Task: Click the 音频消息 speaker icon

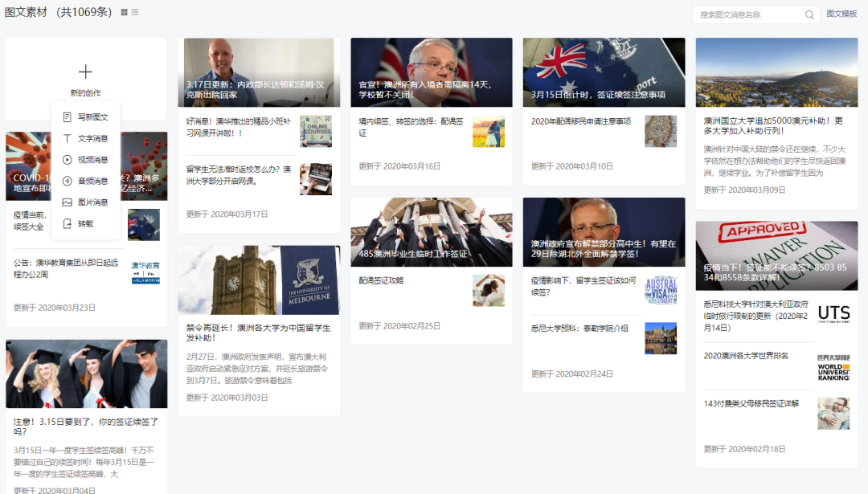Action: pos(67,181)
